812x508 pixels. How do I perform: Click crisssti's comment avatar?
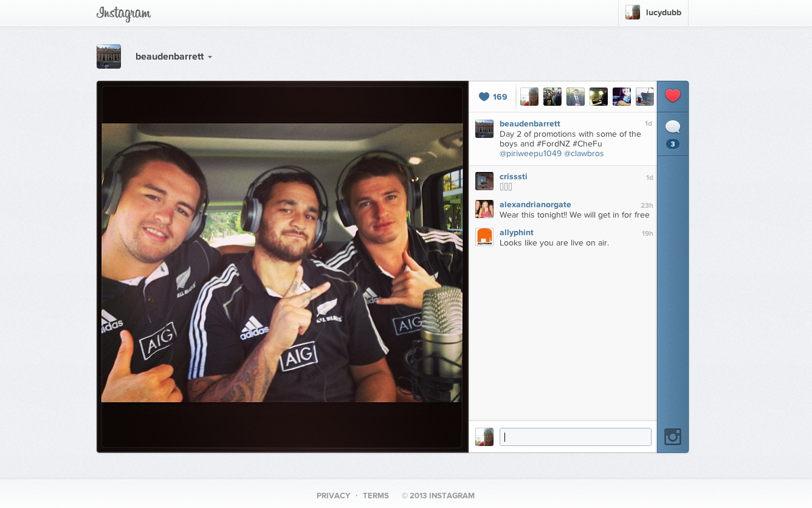[x=484, y=181]
